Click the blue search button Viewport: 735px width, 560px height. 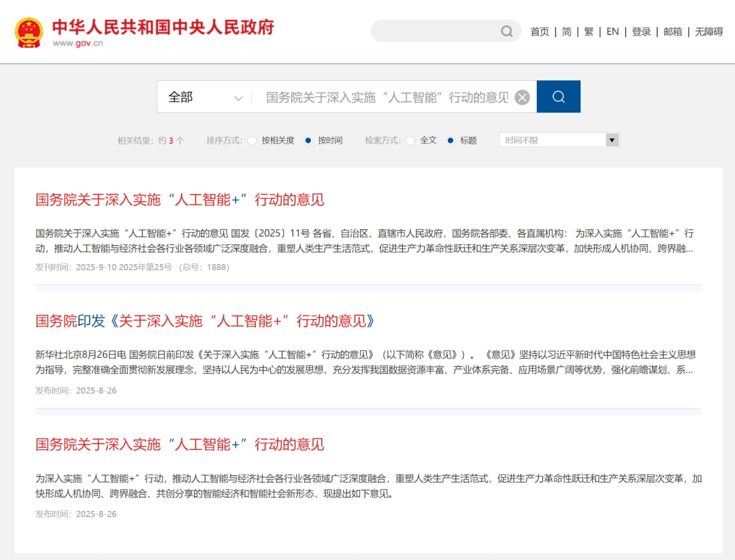tap(558, 97)
